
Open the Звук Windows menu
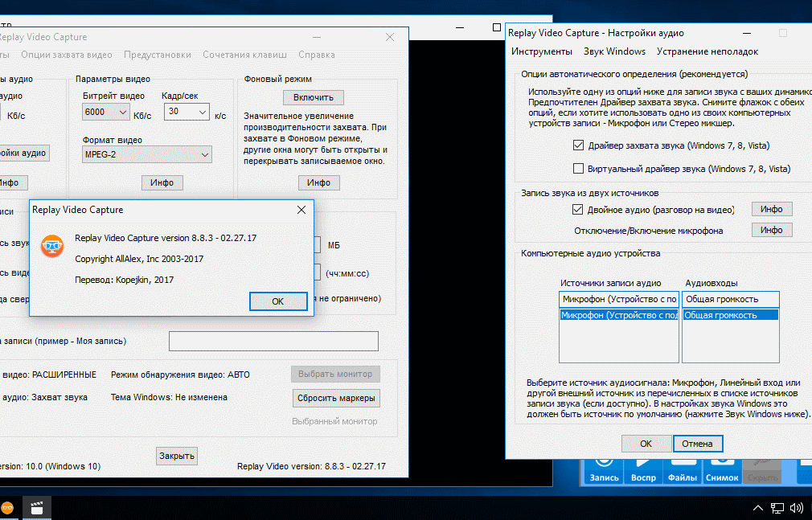614,51
